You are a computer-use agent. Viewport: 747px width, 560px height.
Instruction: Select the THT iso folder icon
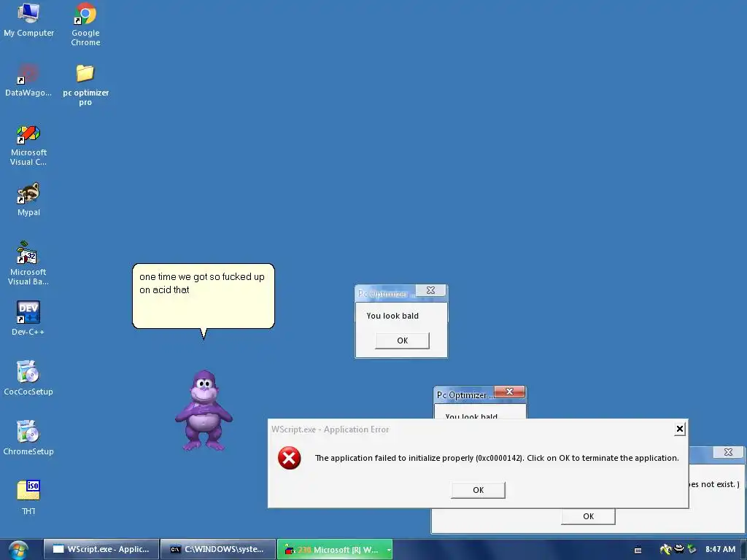pos(28,497)
